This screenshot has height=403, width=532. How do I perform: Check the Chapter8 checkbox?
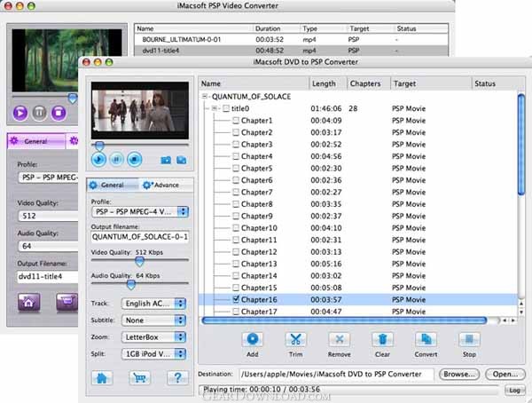(236, 204)
